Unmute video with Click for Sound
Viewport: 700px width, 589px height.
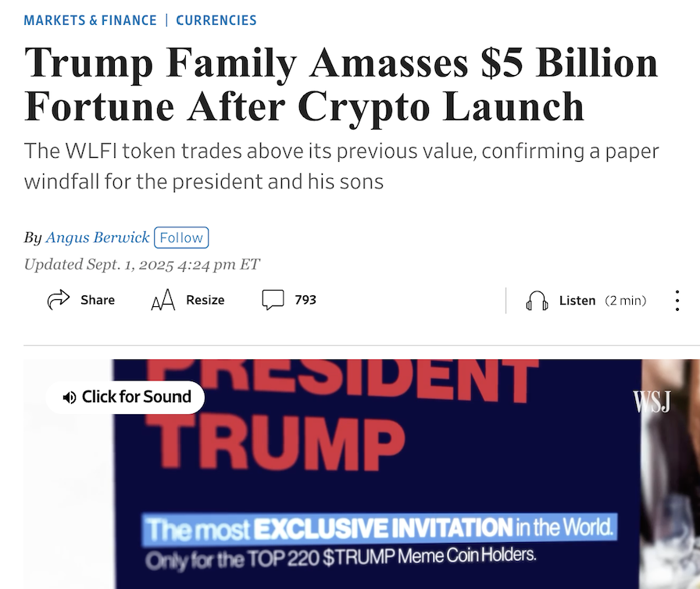pos(125,397)
